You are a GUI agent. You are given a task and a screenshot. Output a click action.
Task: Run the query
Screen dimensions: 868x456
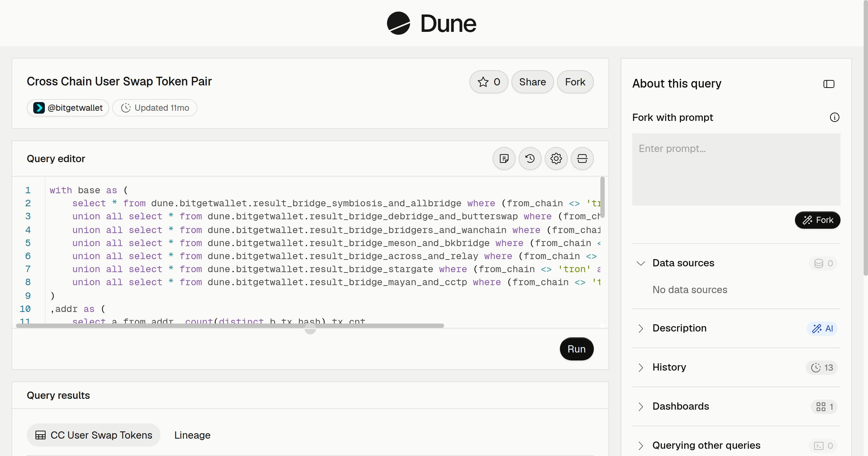pyautogui.click(x=576, y=349)
